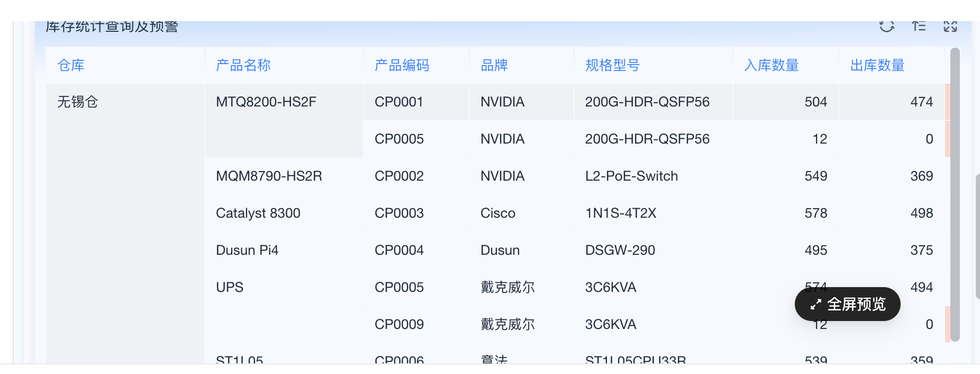980x374 pixels.
Task: Click the table's vertical scrollbar
Action: pyautogui.click(x=955, y=195)
